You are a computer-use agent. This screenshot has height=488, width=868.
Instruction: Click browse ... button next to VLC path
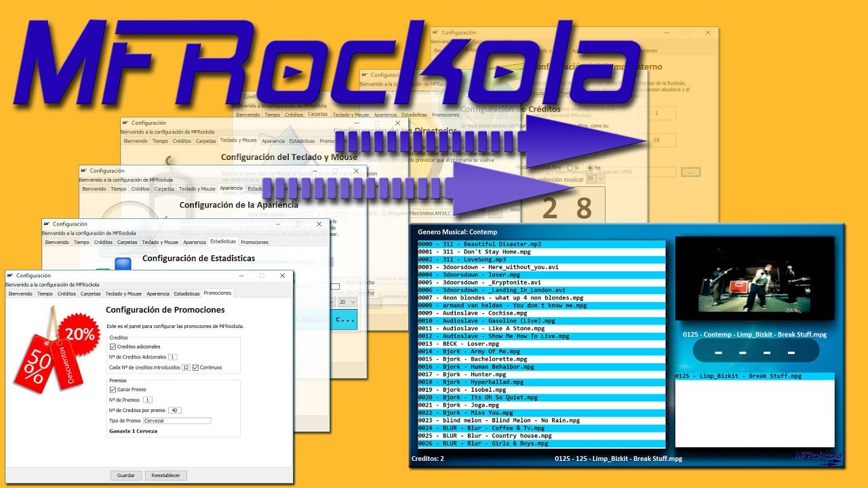tap(494, 213)
